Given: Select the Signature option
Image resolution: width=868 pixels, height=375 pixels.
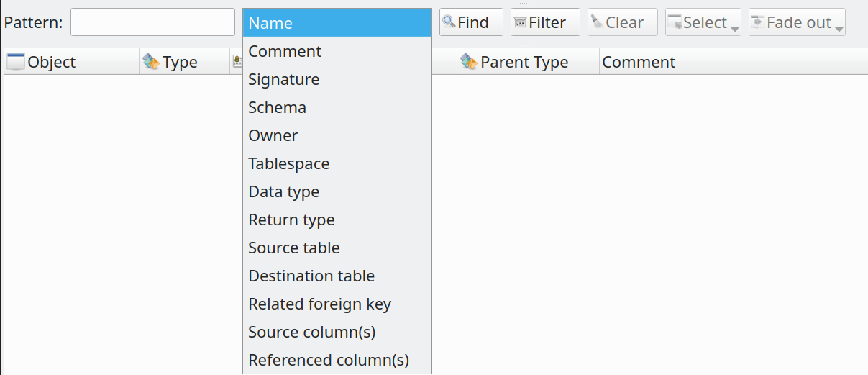Looking at the screenshot, I should pyautogui.click(x=337, y=79).
